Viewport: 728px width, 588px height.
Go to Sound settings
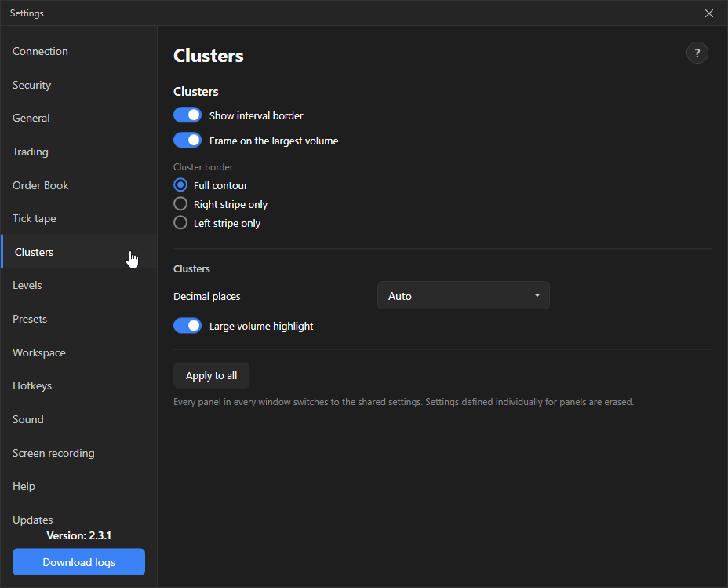[79, 419]
